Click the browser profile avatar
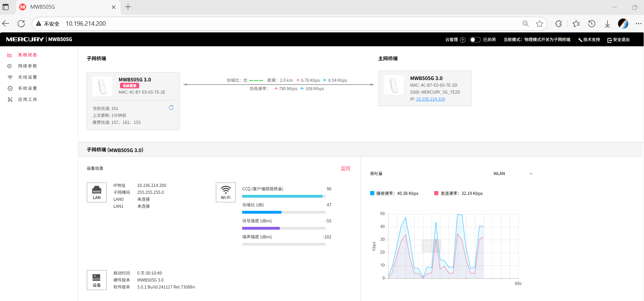Screen dimensions: 644x301 [623, 24]
